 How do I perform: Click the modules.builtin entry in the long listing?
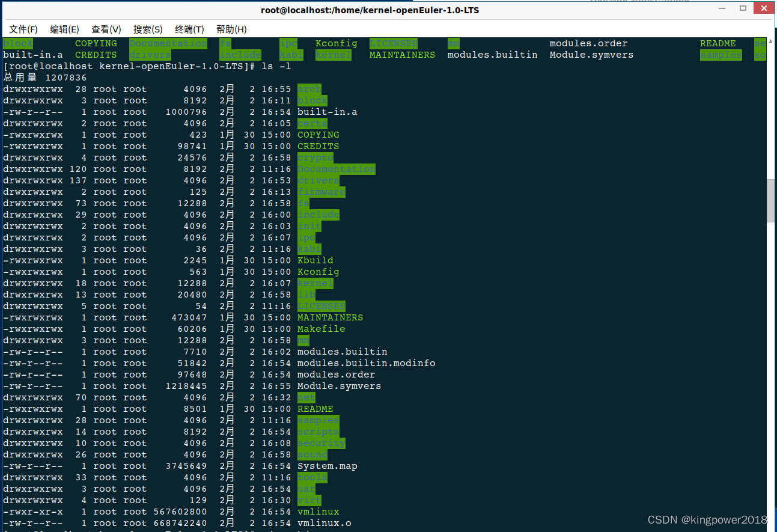[x=342, y=352]
